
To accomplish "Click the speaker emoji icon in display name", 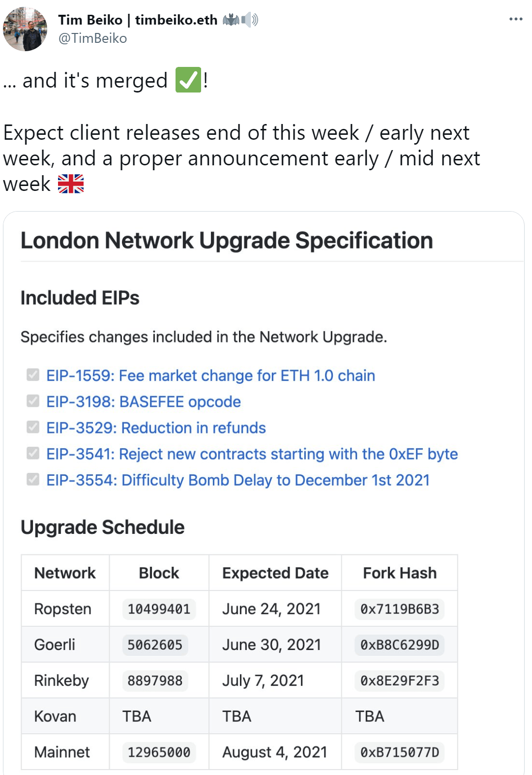I will click(249, 20).
